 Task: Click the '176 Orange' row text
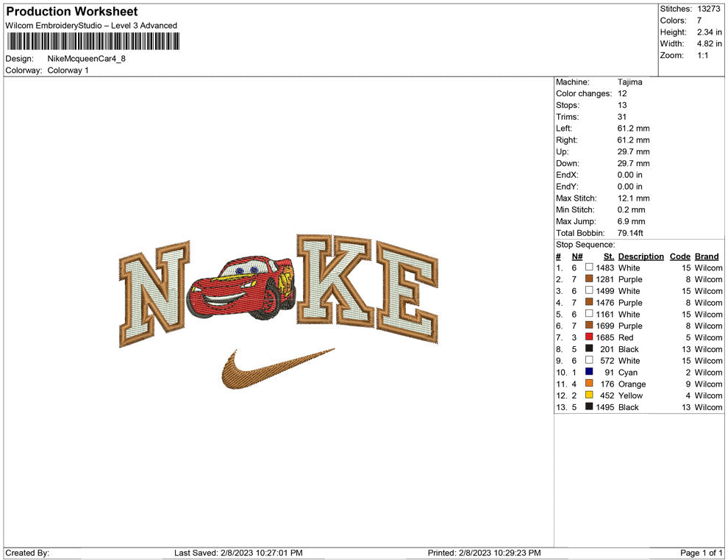point(623,384)
